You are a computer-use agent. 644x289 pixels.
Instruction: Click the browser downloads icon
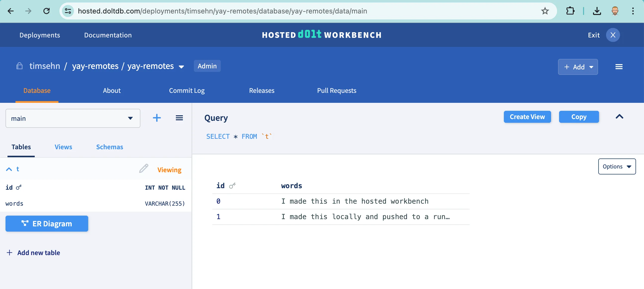(597, 11)
